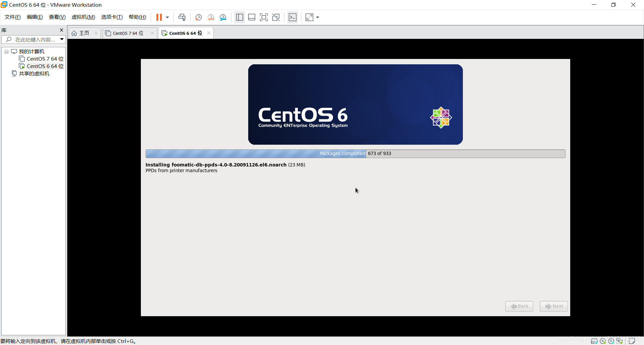
Task: Click the 673 of 933 progress text
Action: (x=379, y=153)
